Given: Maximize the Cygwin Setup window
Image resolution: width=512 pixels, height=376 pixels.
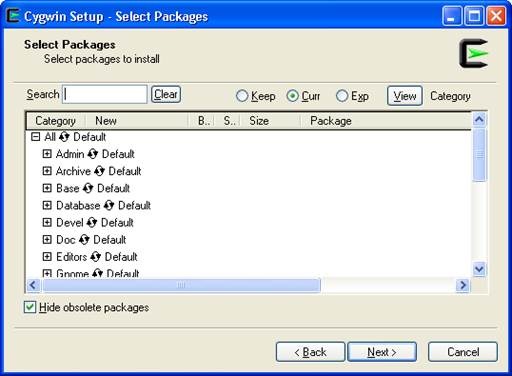Looking at the screenshot, I should 474,16.
